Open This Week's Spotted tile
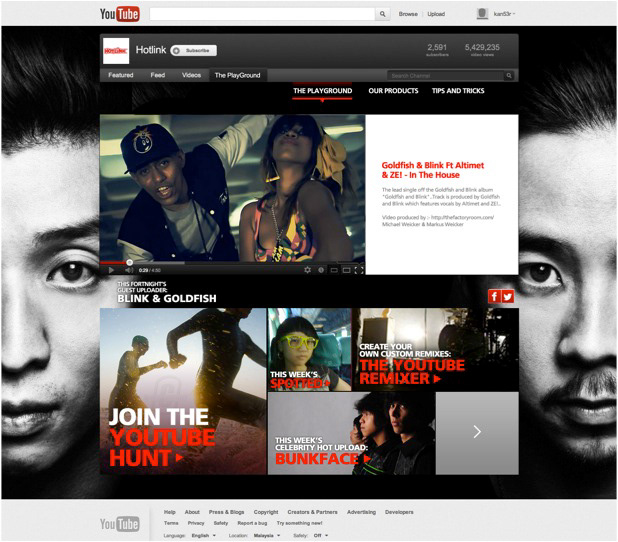Screen dimensions: 618x542 tap(309, 350)
